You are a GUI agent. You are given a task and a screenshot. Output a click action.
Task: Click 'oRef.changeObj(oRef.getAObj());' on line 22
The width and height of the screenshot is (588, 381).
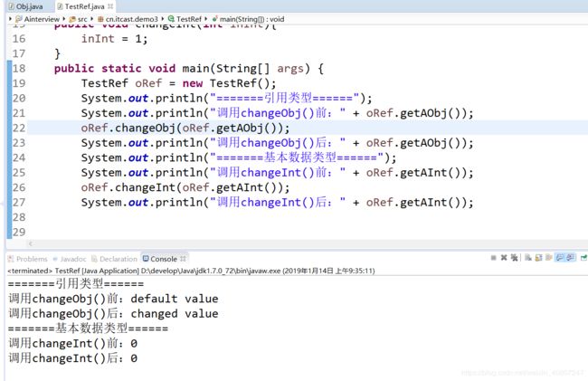[x=185, y=129]
